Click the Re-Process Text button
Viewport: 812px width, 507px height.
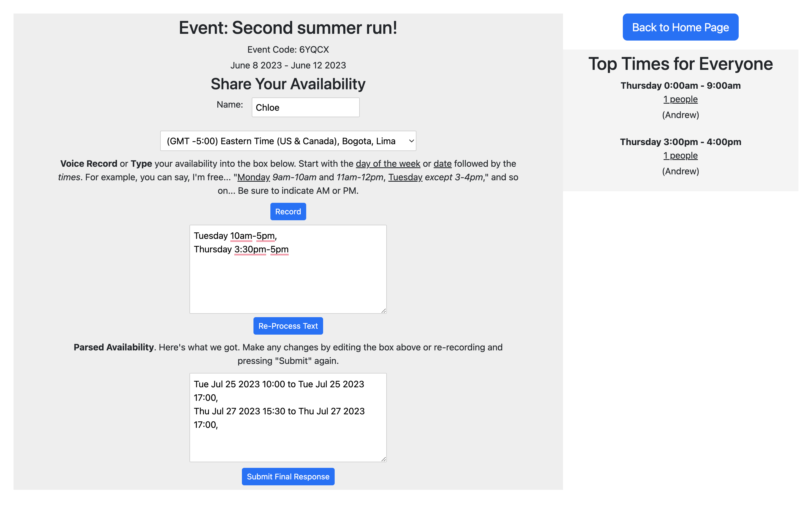coord(288,326)
